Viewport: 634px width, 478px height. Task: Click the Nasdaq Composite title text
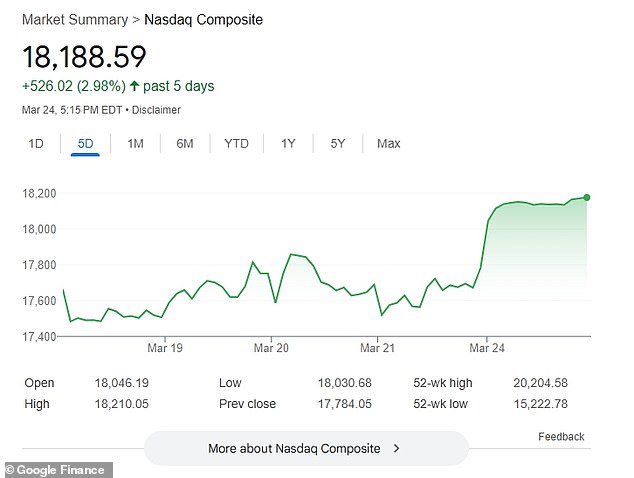203,20
